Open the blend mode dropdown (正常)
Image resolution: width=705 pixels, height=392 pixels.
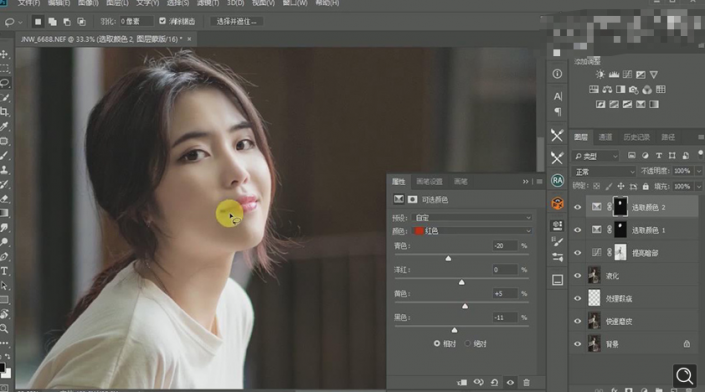pos(603,172)
